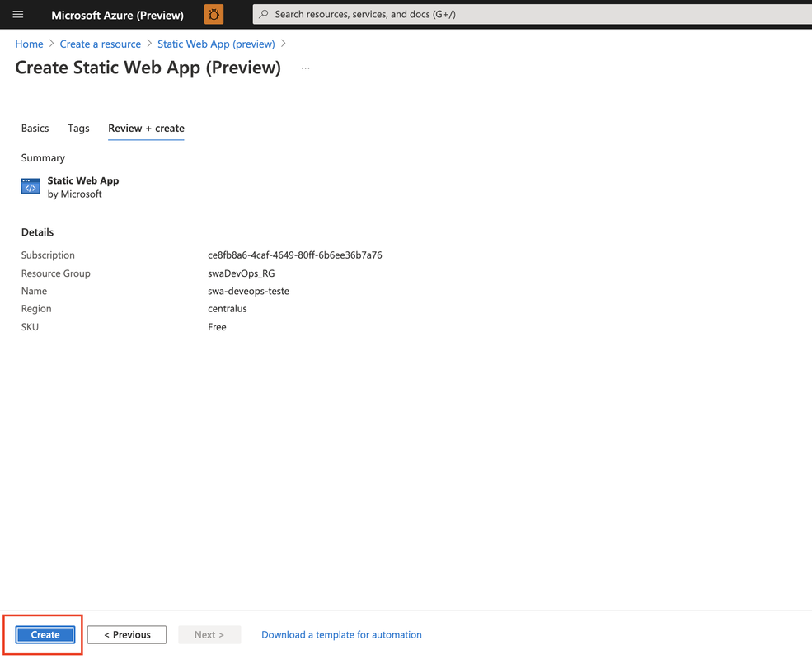
Task: Click the swa-deveops-teste name value
Action: [x=249, y=292]
